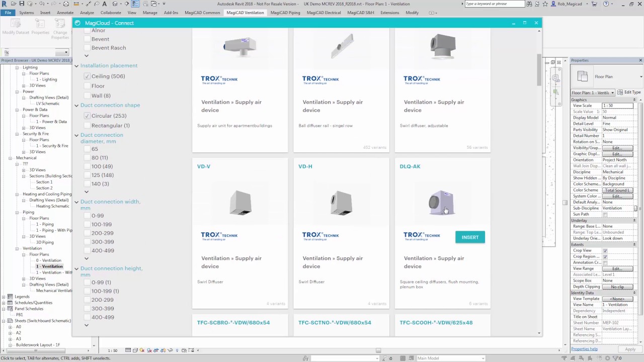Collapse the Duct connection width section
The width and height of the screenshot is (644, 362).
(76, 202)
